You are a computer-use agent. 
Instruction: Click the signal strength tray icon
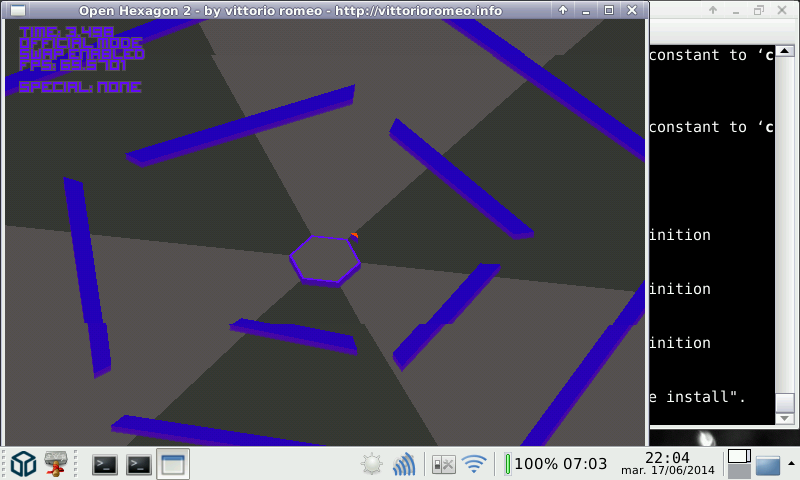[404, 464]
